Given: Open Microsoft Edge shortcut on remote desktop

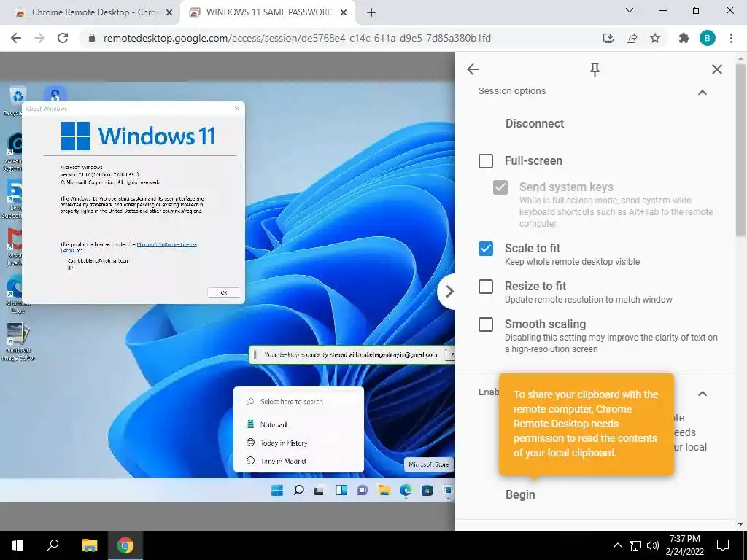Looking at the screenshot, I should [x=15, y=294].
